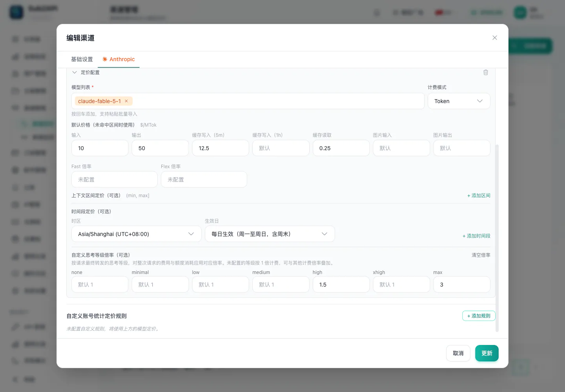This screenshot has height=392, width=565.
Task: Focus the xhigh multiplier field
Action: (401, 285)
